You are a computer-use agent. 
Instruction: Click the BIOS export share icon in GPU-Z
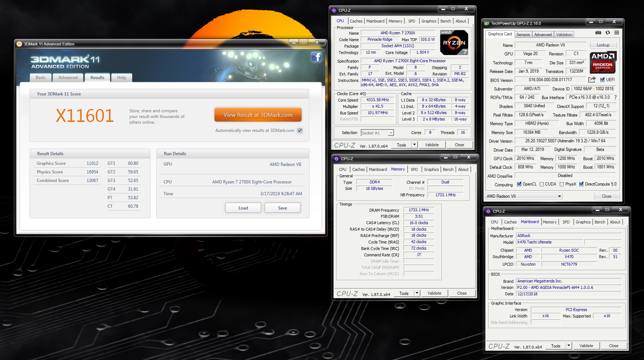coord(592,80)
